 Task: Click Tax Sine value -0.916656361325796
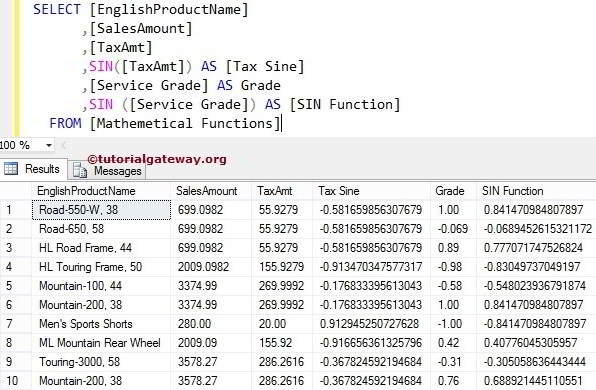[x=371, y=343]
